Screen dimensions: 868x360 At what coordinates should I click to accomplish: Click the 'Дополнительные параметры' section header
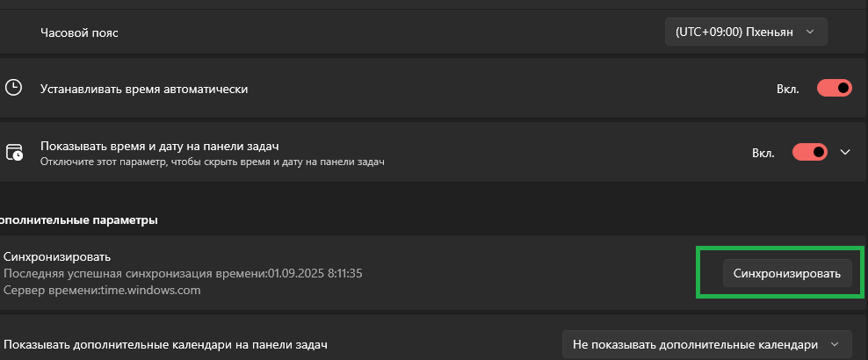tap(78, 220)
